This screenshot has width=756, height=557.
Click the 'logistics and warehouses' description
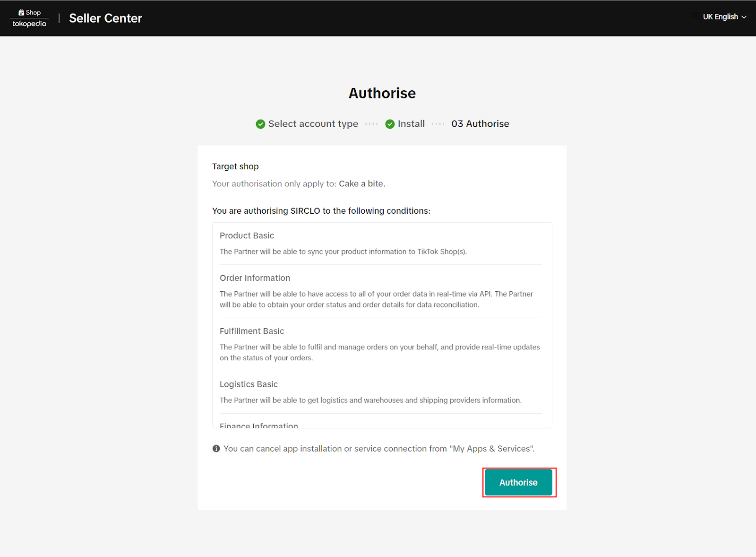[x=370, y=400]
